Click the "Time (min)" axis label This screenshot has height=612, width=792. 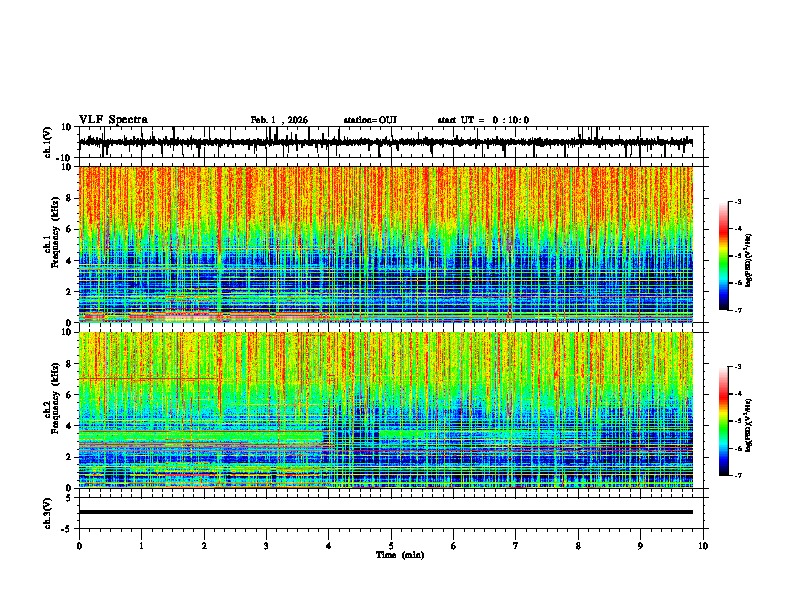pos(400,555)
